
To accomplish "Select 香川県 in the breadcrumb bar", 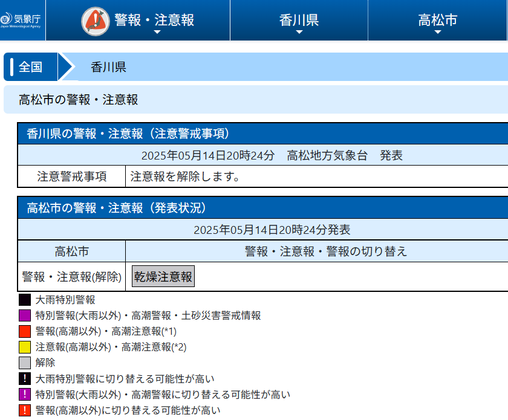I will pyautogui.click(x=109, y=67).
